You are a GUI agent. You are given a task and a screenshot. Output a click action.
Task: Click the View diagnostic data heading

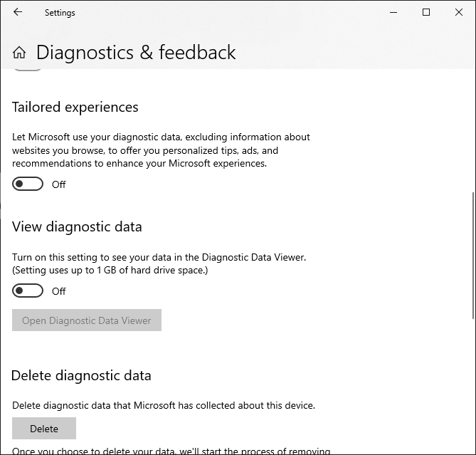pos(77,227)
